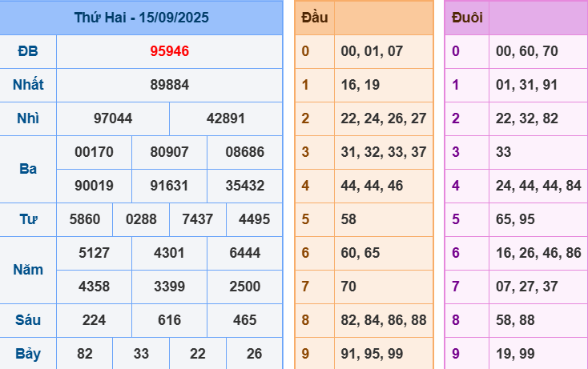Click the ĐB row label
The image size is (588, 369).
point(28,51)
